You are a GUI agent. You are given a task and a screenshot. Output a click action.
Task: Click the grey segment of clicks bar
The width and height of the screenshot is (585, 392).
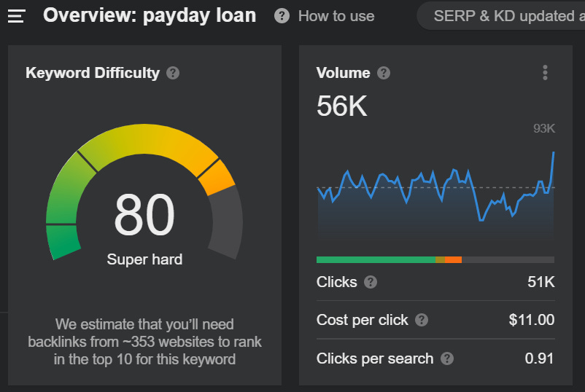(508, 259)
